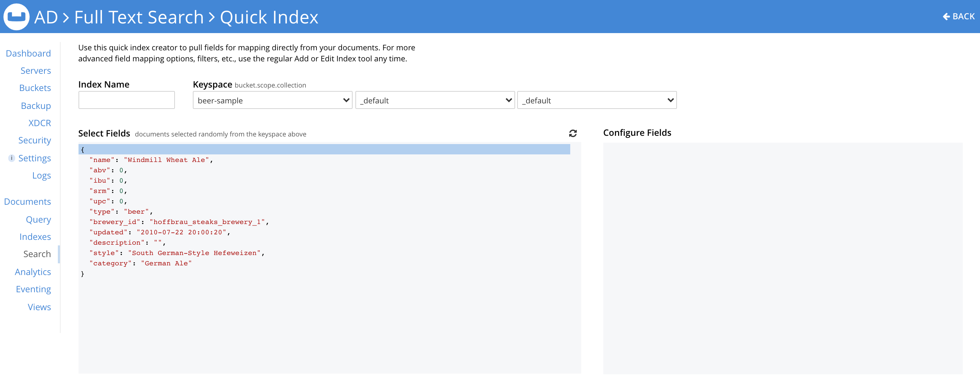Click the Couchbase logo icon
Image resolution: width=980 pixels, height=386 pixels.
[17, 17]
